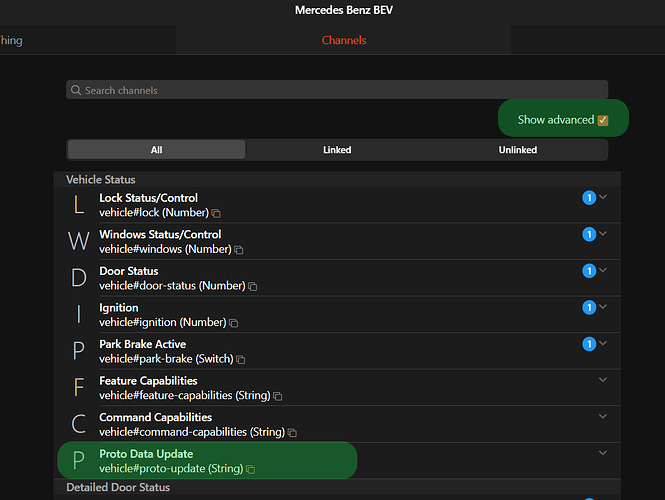Click the Show advanced label

pyautogui.click(x=556, y=120)
